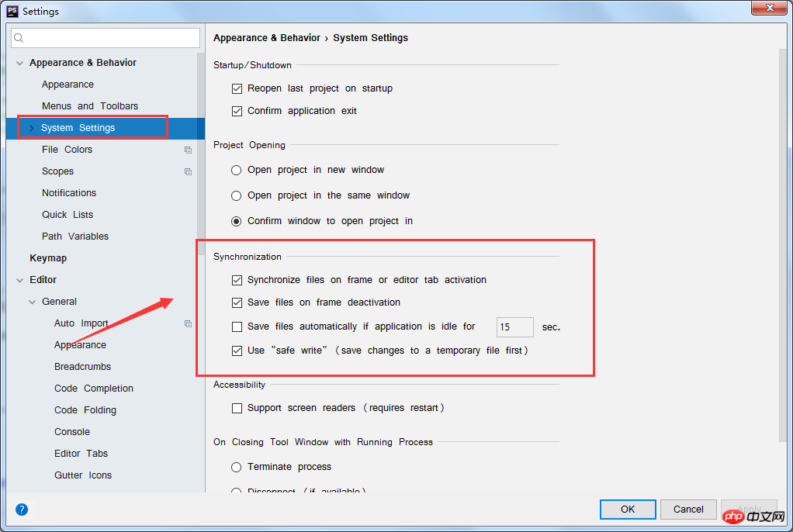Click the idle seconds input field

point(515,326)
